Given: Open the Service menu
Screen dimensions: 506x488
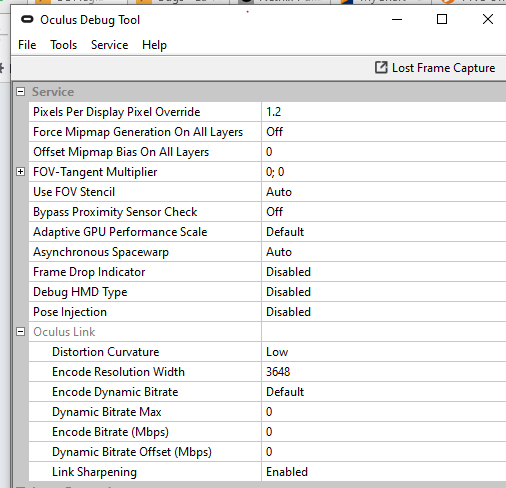Looking at the screenshot, I should click(110, 45).
